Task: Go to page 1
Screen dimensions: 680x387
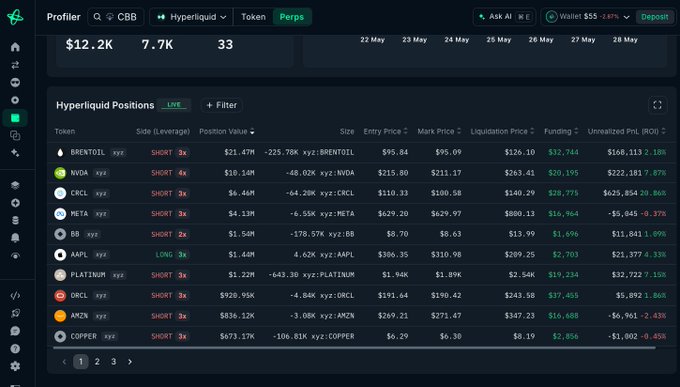Action: [x=81, y=361]
